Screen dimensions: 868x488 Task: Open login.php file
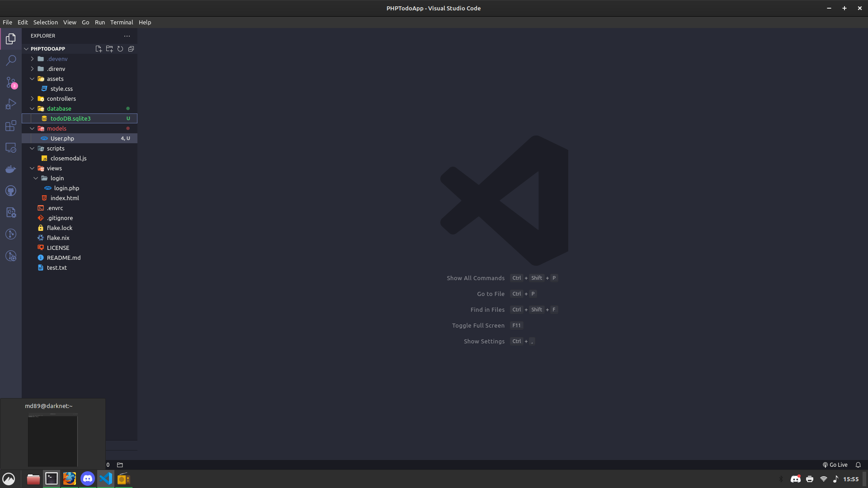pos(80,188)
